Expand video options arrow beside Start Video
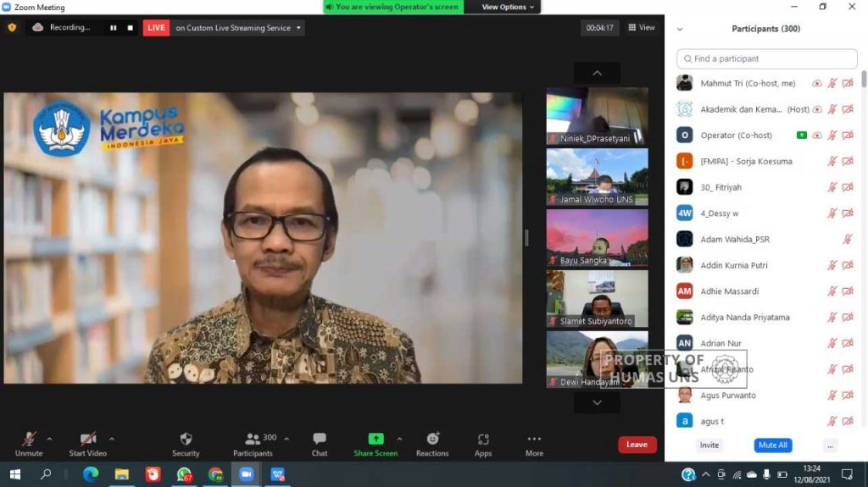The width and height of the screenshot is (868, 487). 112,439
